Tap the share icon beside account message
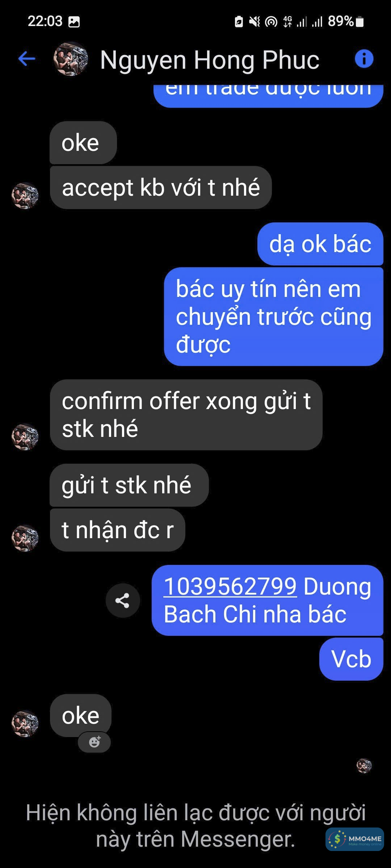The image size is (391, 868). point(123,600)
